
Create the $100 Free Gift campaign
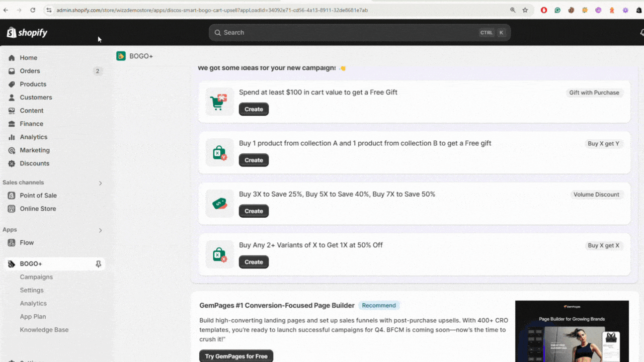pos(254,109)
